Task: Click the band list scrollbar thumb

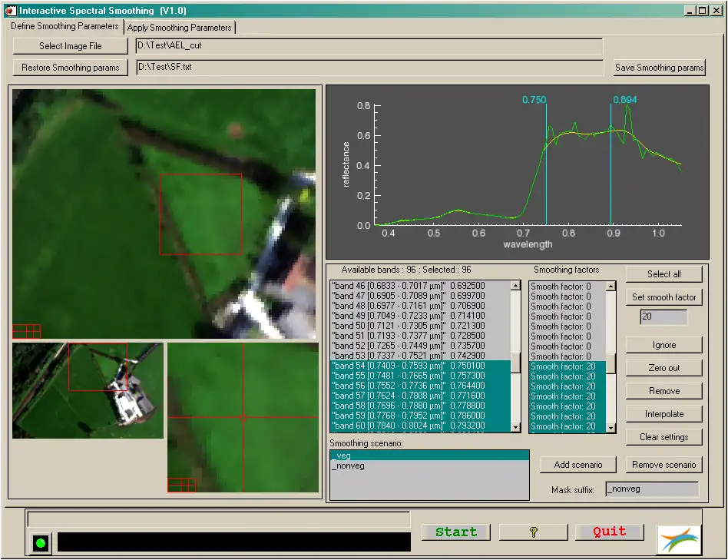Action: 515,362
